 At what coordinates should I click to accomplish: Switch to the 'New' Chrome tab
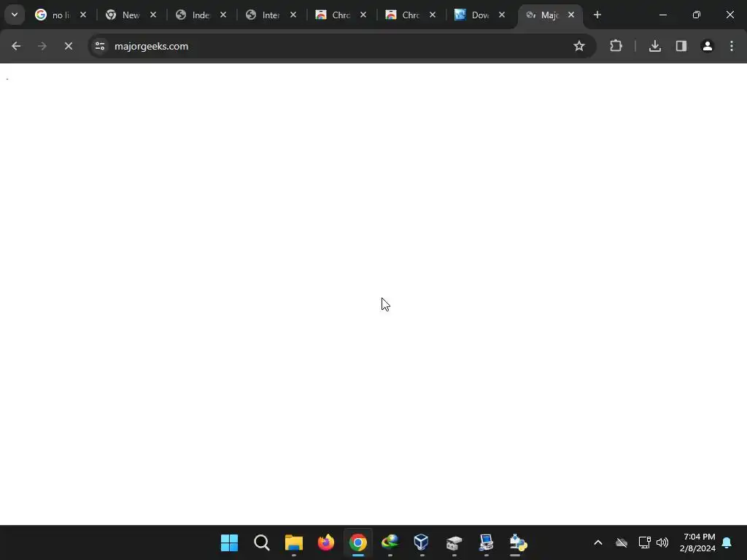(123, 15)
